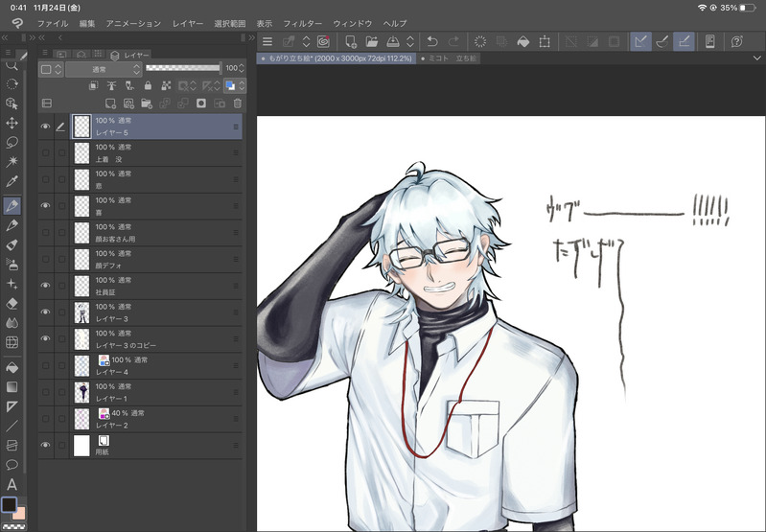
Task: Click the Scale/Rotate transform icon
Action: [545, 41]
